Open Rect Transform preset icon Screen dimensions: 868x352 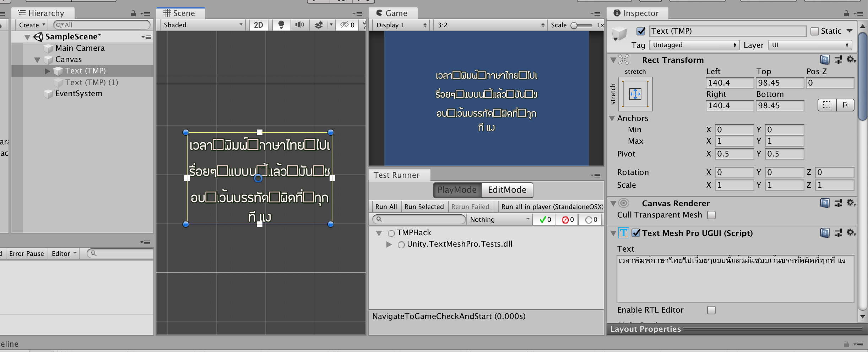tap(838, 60)
